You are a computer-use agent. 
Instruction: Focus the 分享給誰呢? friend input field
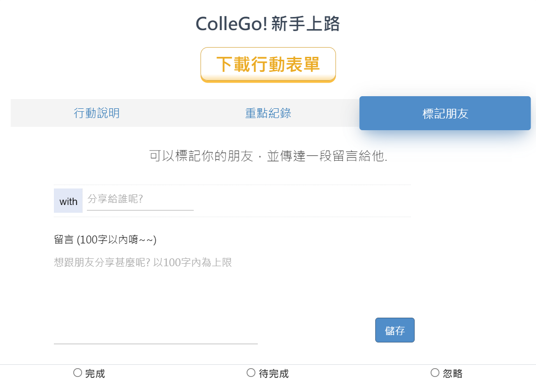point(140,199)
